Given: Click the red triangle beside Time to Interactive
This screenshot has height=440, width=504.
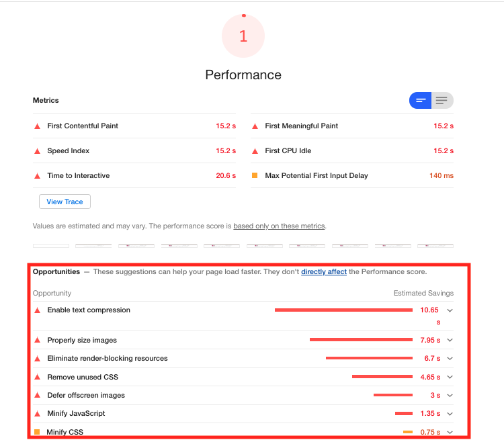Looking at the screenshot, I should [x=38, y=176].
